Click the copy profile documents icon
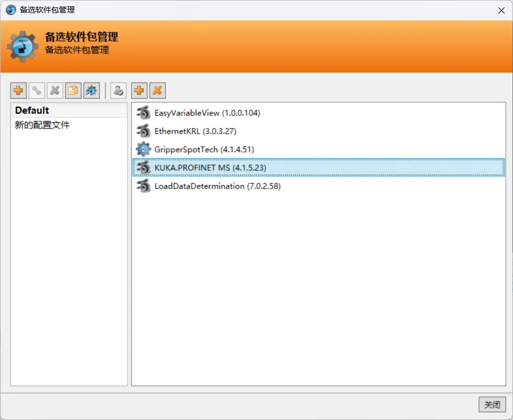The width and height of the screenshot is (513, 420). [73, 90]
